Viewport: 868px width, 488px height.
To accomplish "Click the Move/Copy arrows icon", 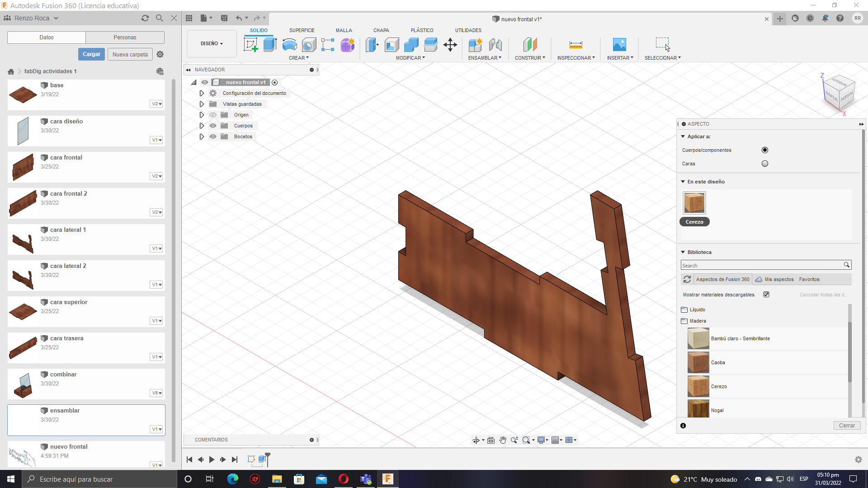I will [x=450, y=45].
